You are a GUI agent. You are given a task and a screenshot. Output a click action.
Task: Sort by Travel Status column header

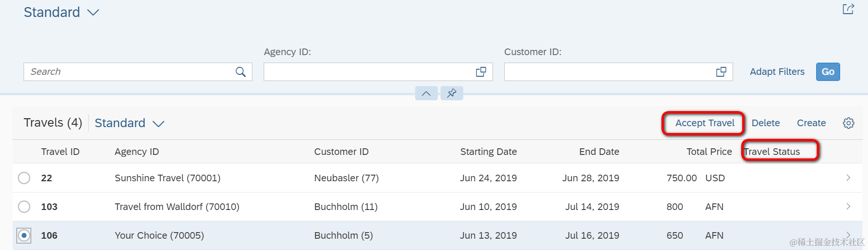pyautogui.click(x=772, y=152)
